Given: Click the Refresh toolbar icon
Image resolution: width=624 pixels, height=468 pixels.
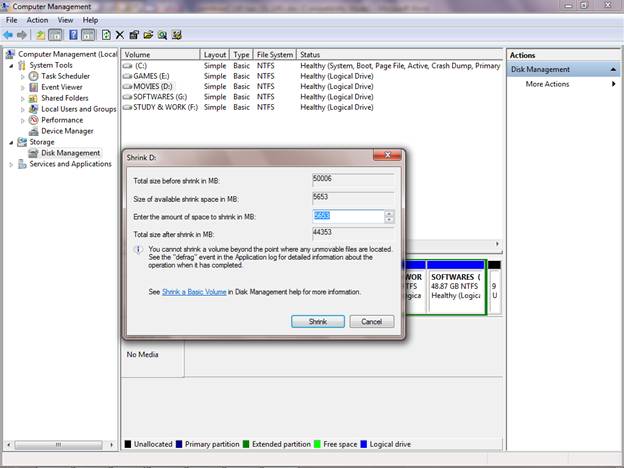Looking at the screenshot, I should click(x=106, y=35).
